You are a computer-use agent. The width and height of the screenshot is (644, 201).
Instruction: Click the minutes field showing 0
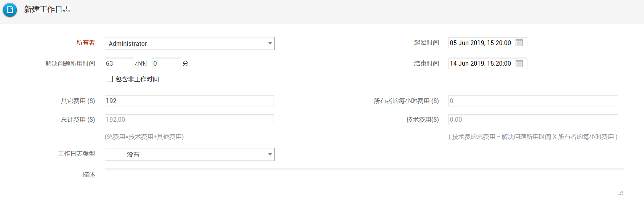tap(166, 63)
